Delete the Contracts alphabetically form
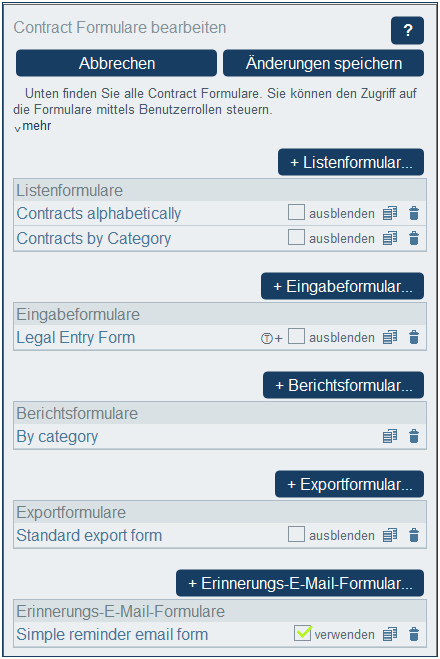Viewport: 440px width, 659px height. tap(414, 214)
